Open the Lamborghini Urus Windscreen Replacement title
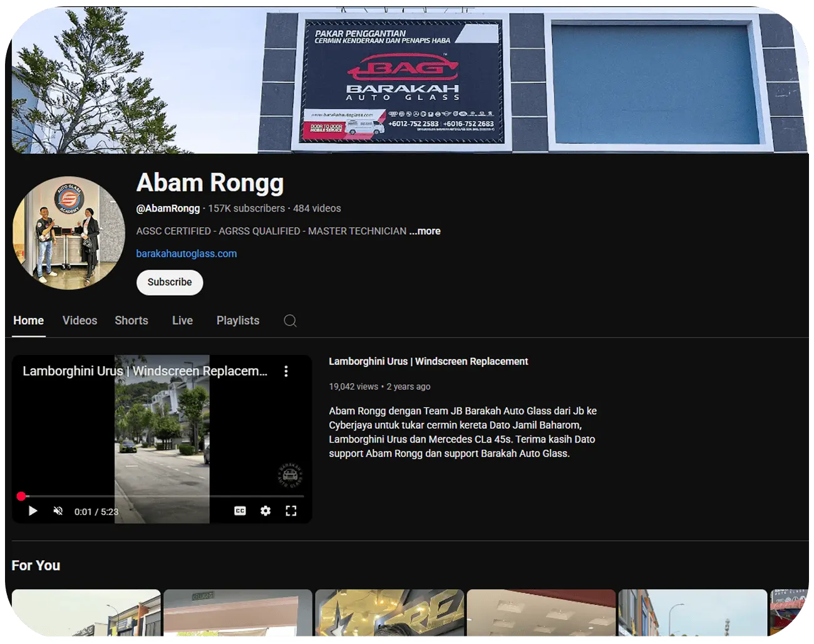814x644 pixels. [x=428, y=361]
